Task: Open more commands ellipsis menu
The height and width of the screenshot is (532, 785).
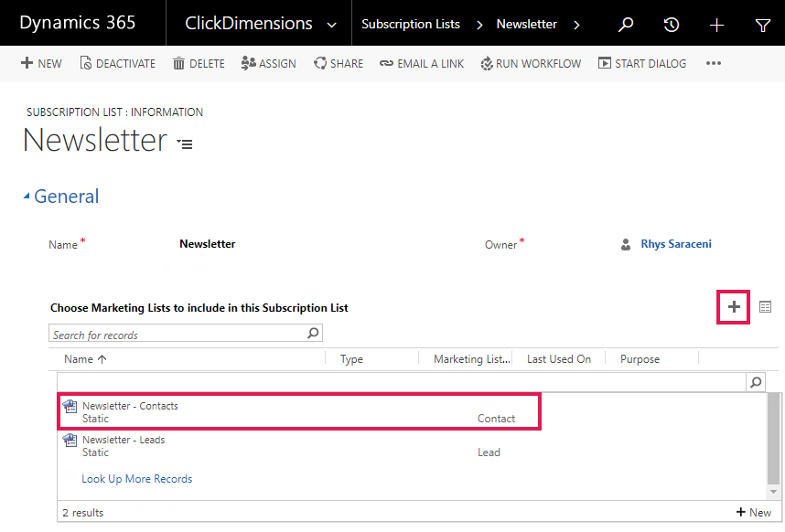Action: pyautogui.click(x=714, y=63)
